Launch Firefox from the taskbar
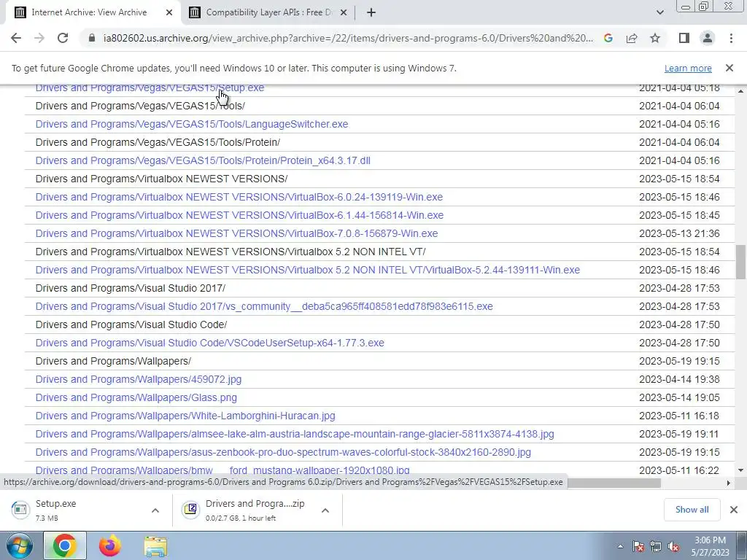This screenshot has width=747, height=560. pyautogui.click(x=110, y=545)
